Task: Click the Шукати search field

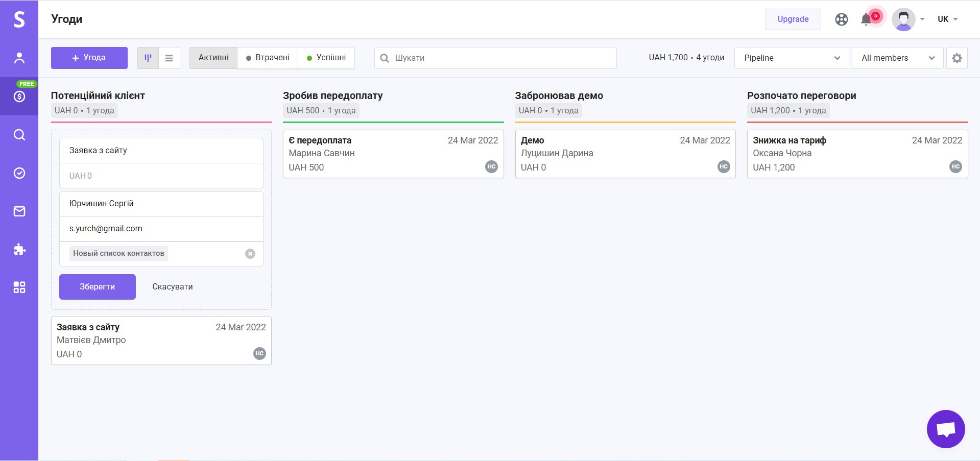Action: pyautogui.click(x=500, y=58)
